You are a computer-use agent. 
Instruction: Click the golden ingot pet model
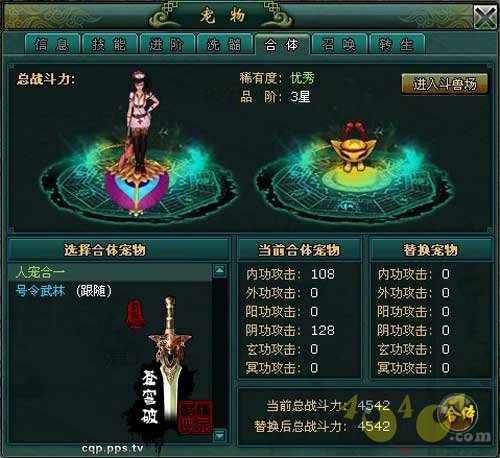(353, 146)
